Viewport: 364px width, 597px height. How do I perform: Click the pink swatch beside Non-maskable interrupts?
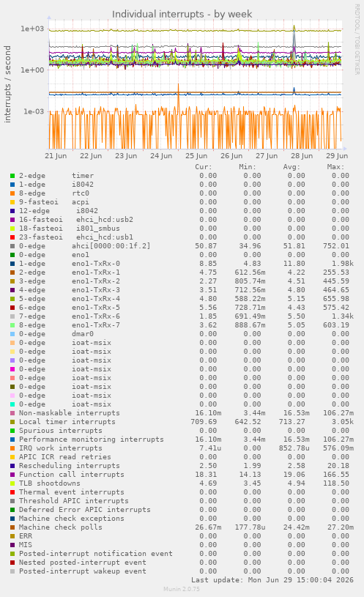pyautogui.click(x=12, y=413)
